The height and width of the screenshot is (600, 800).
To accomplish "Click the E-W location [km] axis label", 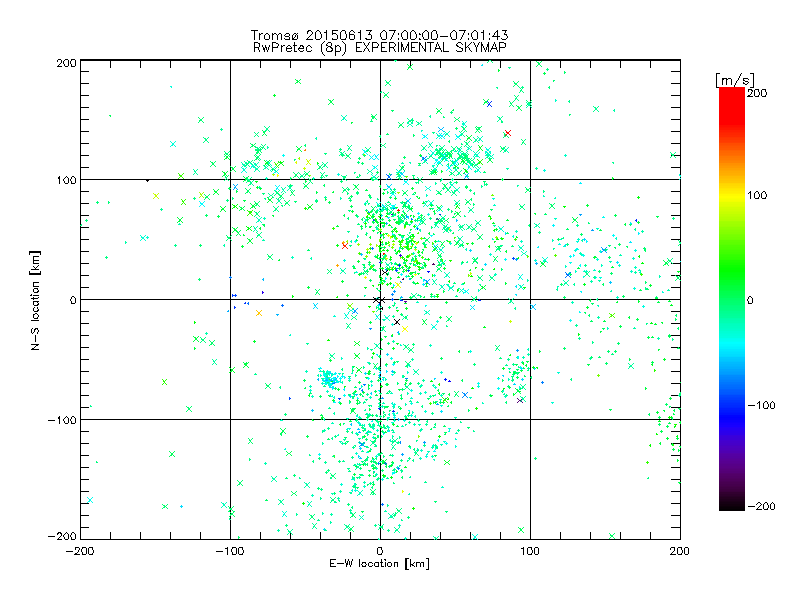I will [379, 564].
